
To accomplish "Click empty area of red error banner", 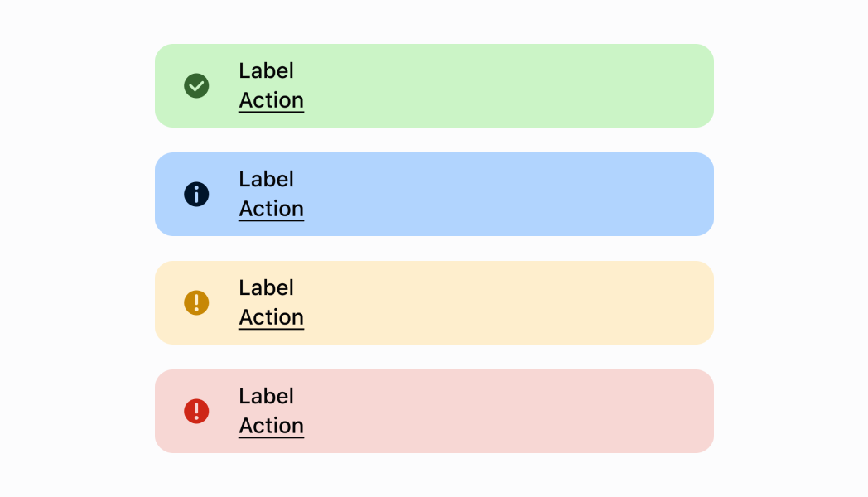I will click(x=514, y=411).
